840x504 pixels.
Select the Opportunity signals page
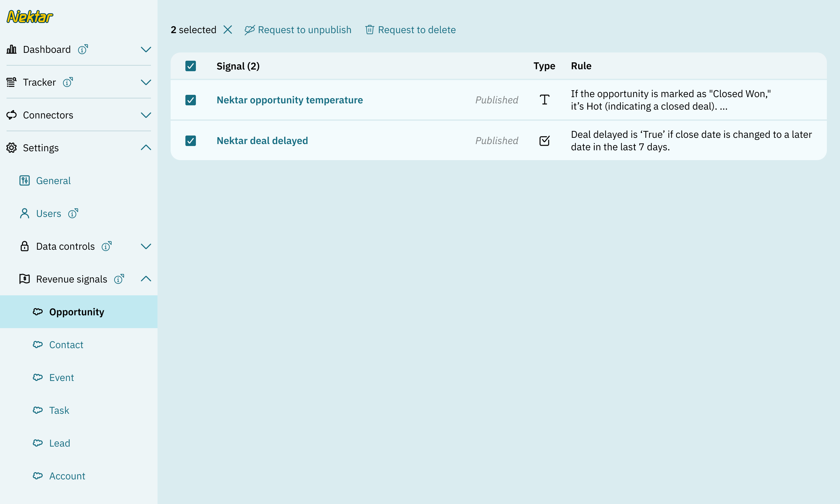pos(77,312)
